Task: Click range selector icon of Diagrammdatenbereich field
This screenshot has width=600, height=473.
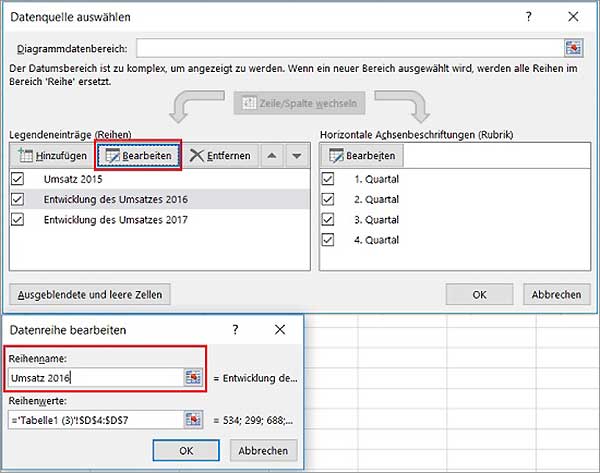Action: [x=574, y=48]
